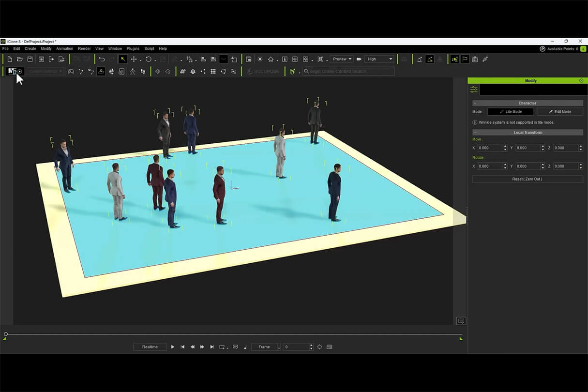This screenshot has width=588, height=392.
Task: Select the Rotate object tool
Action: [149, 59]
